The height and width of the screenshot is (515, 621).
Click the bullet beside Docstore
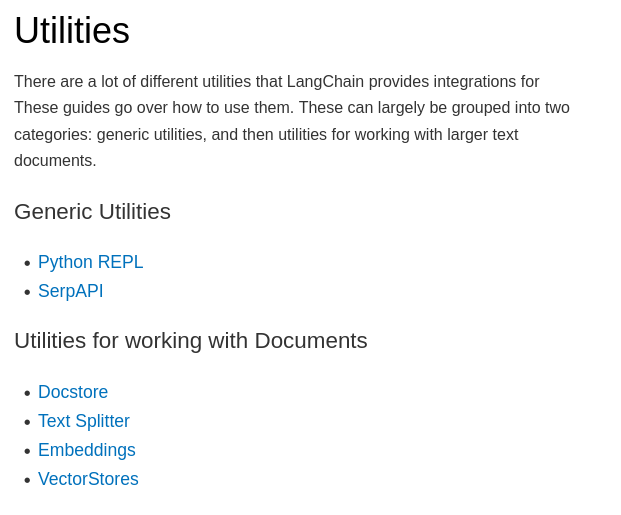click(x=27, y=393)
